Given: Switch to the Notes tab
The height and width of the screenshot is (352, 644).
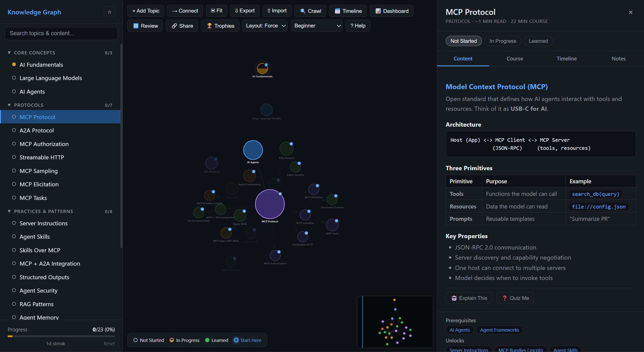Looking at the screenshot, I should [618, 59].
